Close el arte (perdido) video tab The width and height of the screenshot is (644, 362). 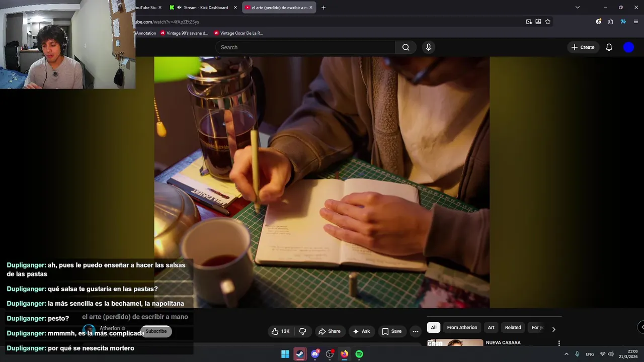pos(311,8)
